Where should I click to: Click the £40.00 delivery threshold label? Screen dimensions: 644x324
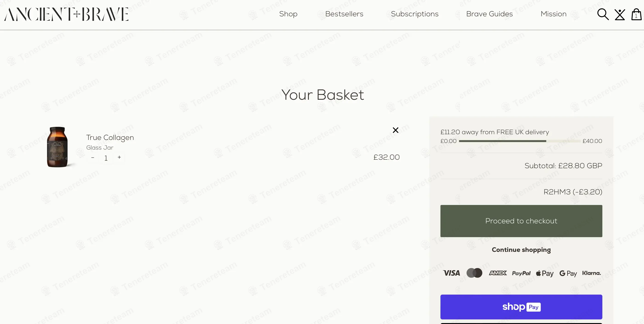(x=592, y=141)
